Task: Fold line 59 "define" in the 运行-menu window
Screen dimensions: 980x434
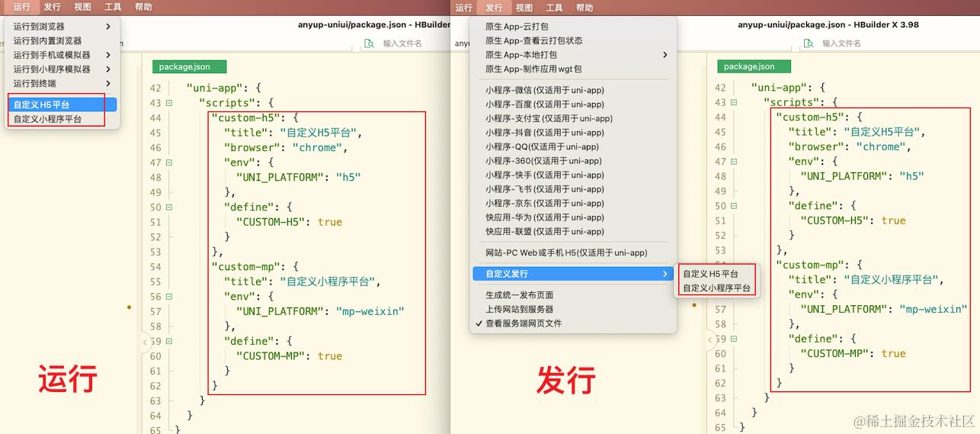Action: 169,341
